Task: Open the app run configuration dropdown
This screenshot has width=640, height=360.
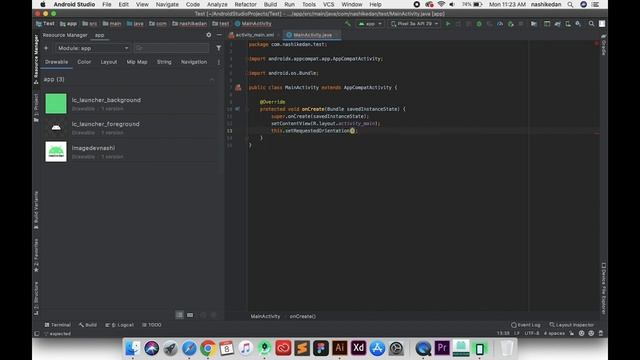Action: pos(370,24)
